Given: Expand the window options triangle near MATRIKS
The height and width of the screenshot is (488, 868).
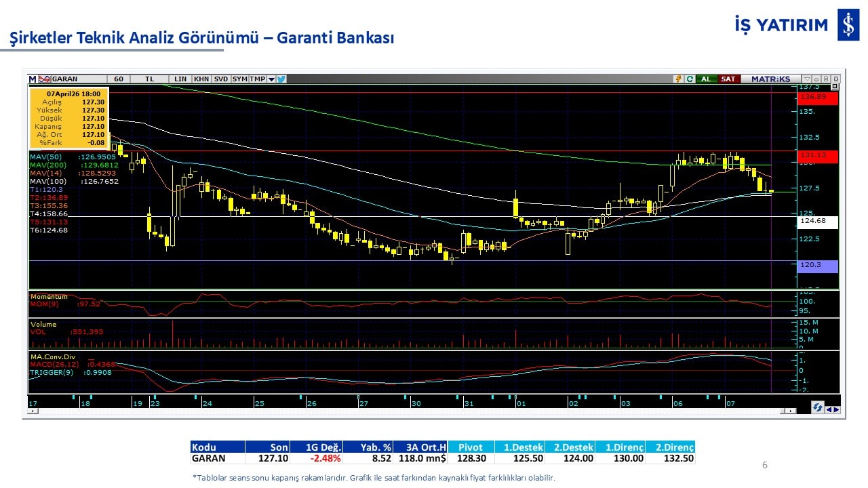Looking at the screenshot, I should click(807, 79).
